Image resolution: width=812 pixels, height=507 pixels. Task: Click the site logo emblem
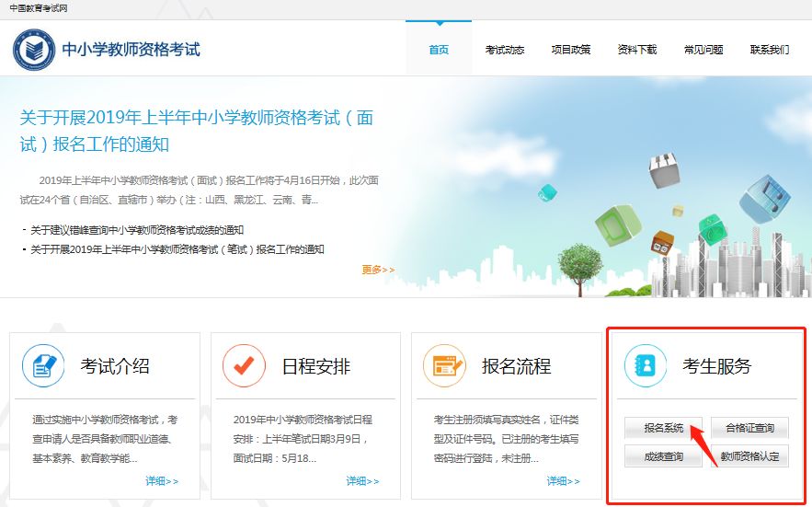(x=34, y=50)
